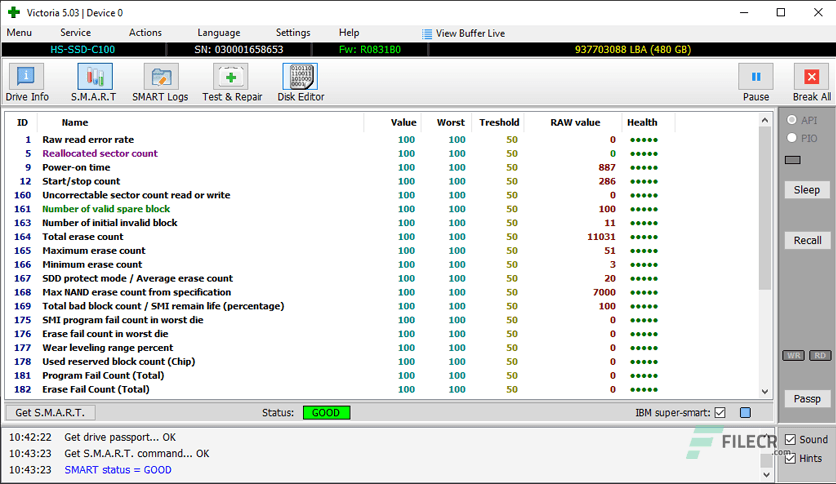This screenshot has height=484, width=836.
Task: Toggle the Sound checkbox
Action: (x=790, y=439)
